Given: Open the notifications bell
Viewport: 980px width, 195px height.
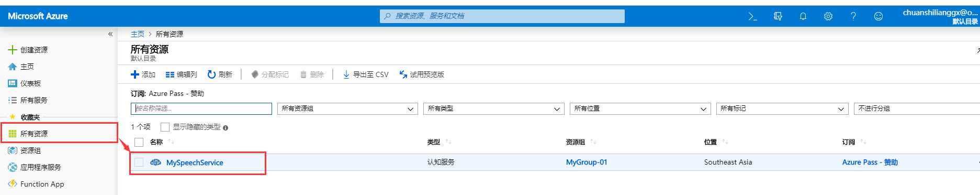Looking at the screenshot, I should tap(803, 16).
